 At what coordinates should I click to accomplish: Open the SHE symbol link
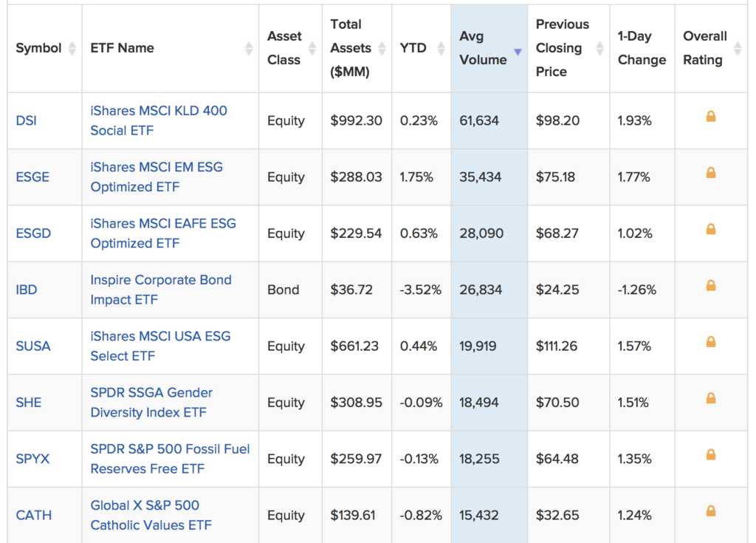click(x=29, y=403)
